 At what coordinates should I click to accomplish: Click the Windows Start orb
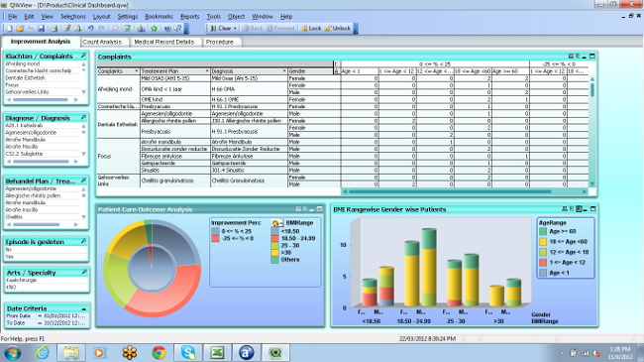(x=13, y=353)
